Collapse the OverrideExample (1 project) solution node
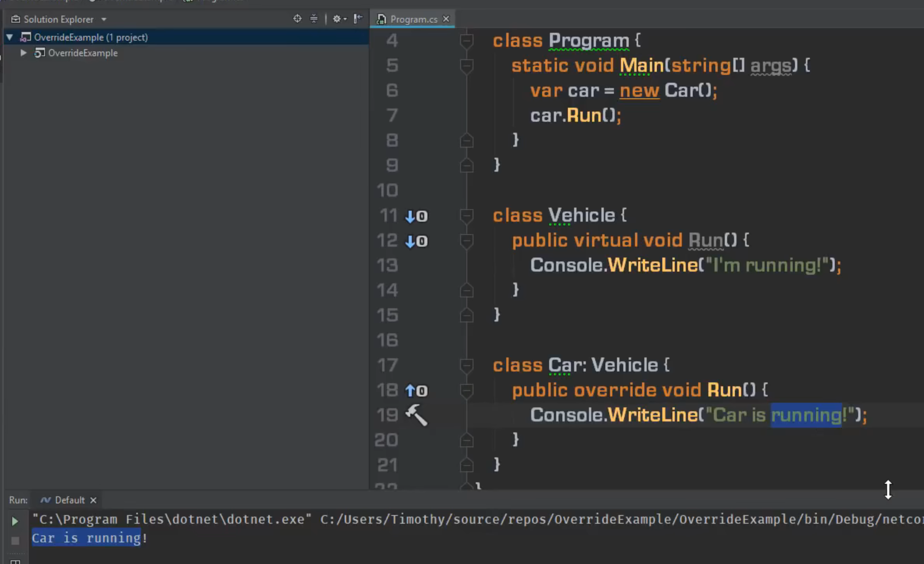This screenshot has width=924, height=564. click(9, 37)
